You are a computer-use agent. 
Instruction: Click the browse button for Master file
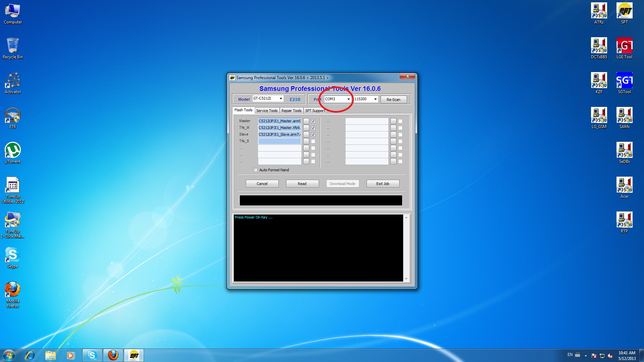pos(306,121)
